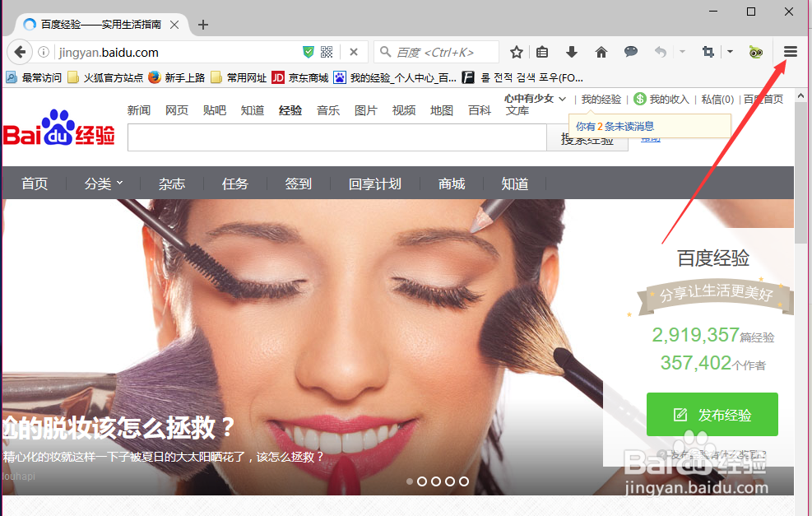812x516 pixels.
Task: Open the 商城 navigation item
Action: [451, 184]
